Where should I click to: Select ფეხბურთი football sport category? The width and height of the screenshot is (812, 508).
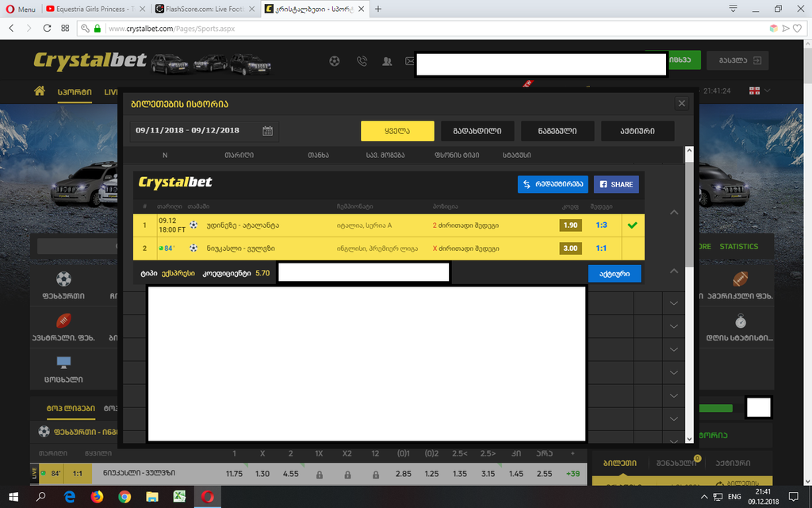point(63,285)
